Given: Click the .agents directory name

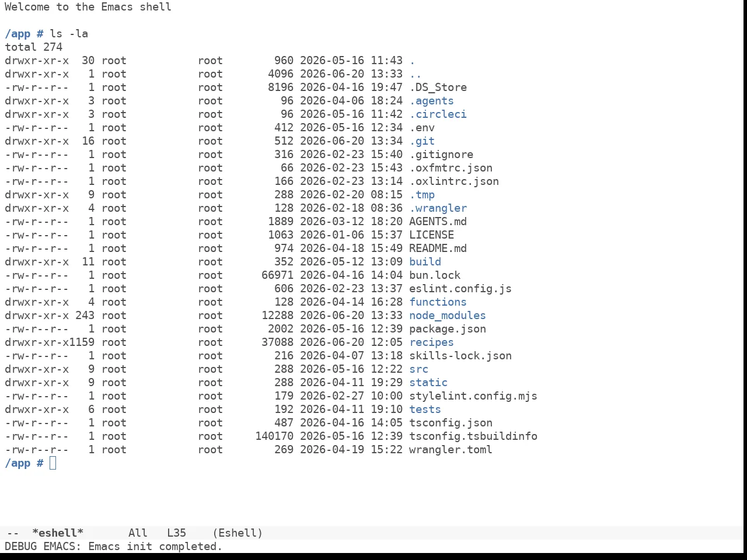Looking at the screenshot, I should pyautogui.click(x=431, y=101).
